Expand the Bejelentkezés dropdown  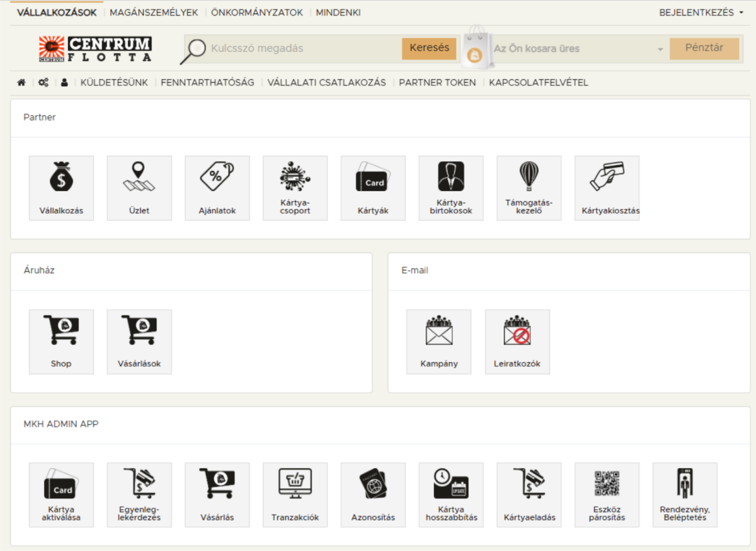(701, 13)
